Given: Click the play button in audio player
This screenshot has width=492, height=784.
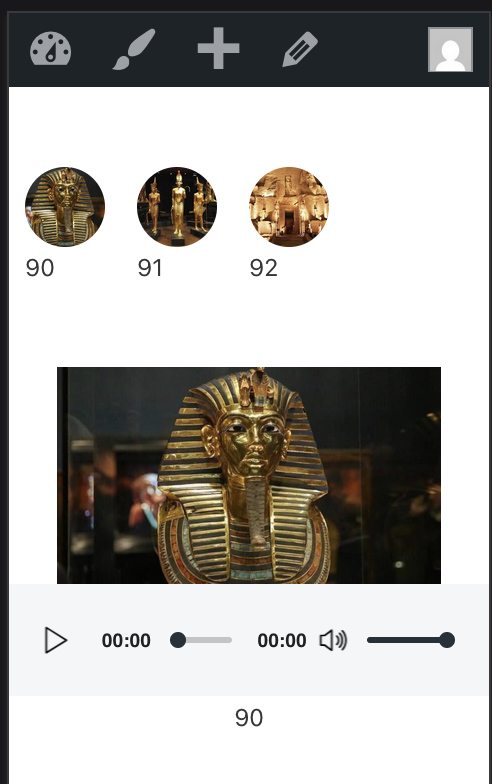Looking at the screenshot, I should pos(56,640).
